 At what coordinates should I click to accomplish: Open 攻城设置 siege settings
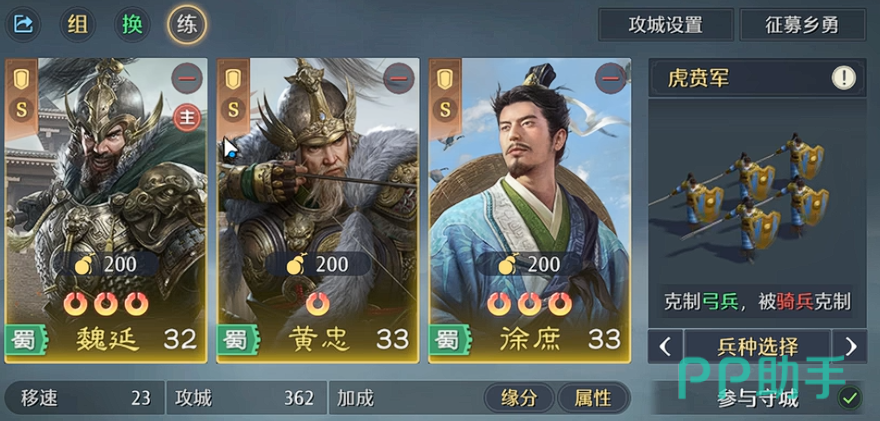tap(666, 25)
